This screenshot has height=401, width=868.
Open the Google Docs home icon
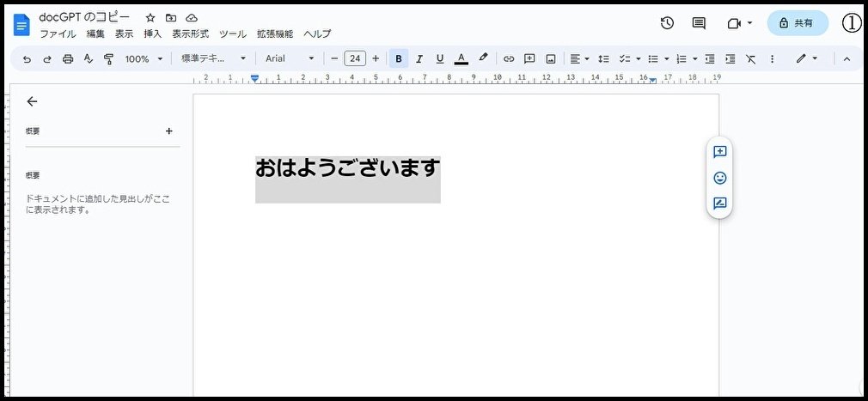(x=21, y=25)
